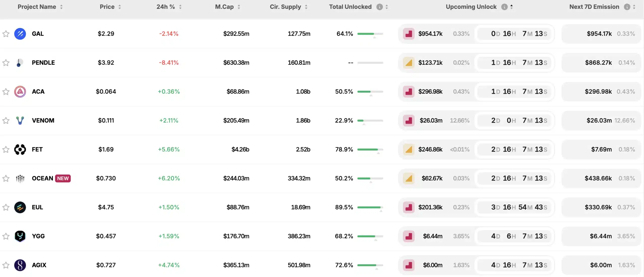
Task: Sort by Price using its arrows
Action: (120, 7)
